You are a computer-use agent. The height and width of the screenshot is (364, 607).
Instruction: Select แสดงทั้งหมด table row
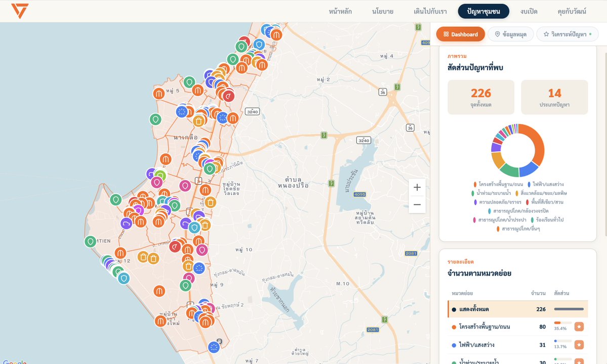tap(517, 309)
